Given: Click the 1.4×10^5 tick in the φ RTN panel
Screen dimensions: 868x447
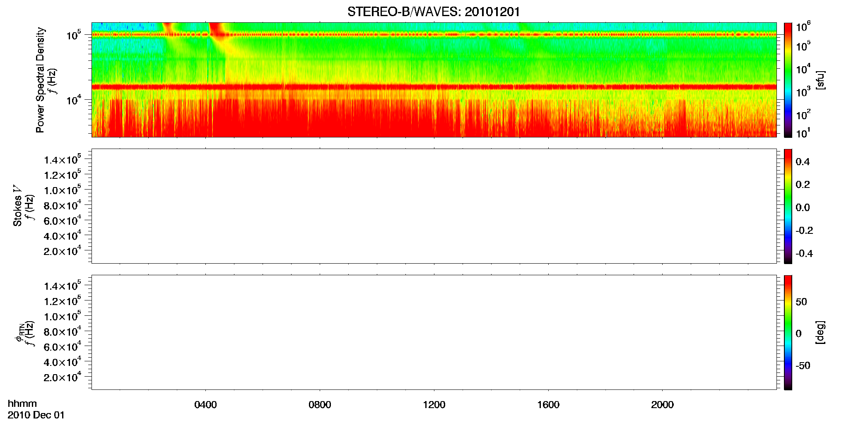Looking at the screenshot, I should tap(63, 286).
